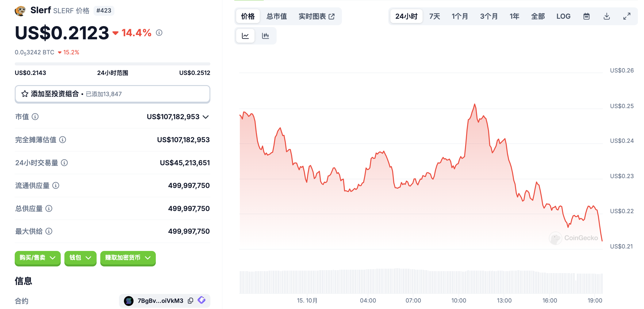Click the 24-hour range progress bar
Image resolution: width=644 pixels, height=309 pixels.
pos(113,64)
